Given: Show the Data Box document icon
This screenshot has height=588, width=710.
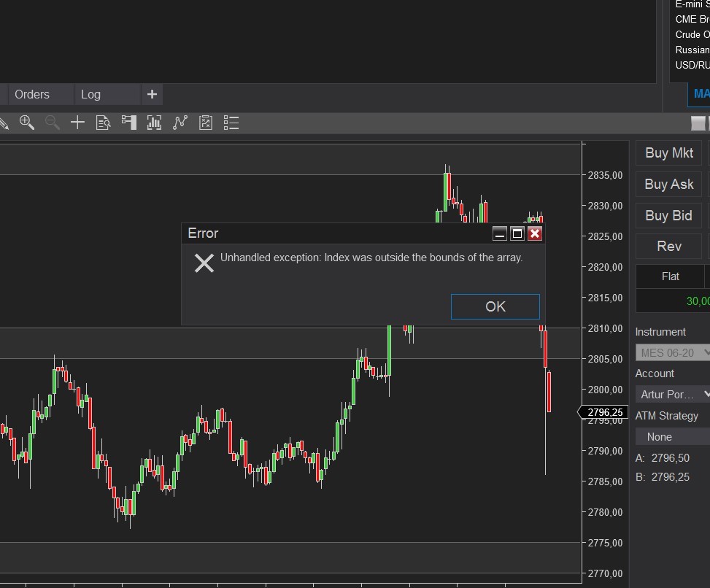Looking at the screenshot, I should (103, 123).
